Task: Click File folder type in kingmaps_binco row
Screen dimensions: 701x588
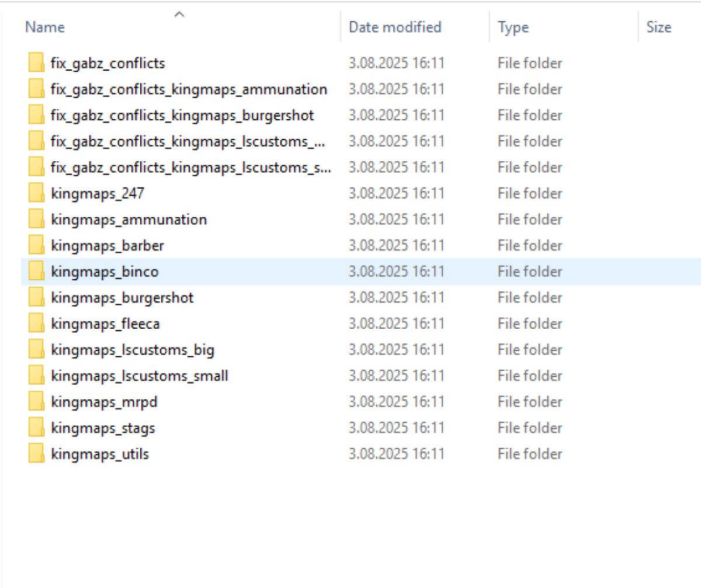Action: tap(530, 272)
